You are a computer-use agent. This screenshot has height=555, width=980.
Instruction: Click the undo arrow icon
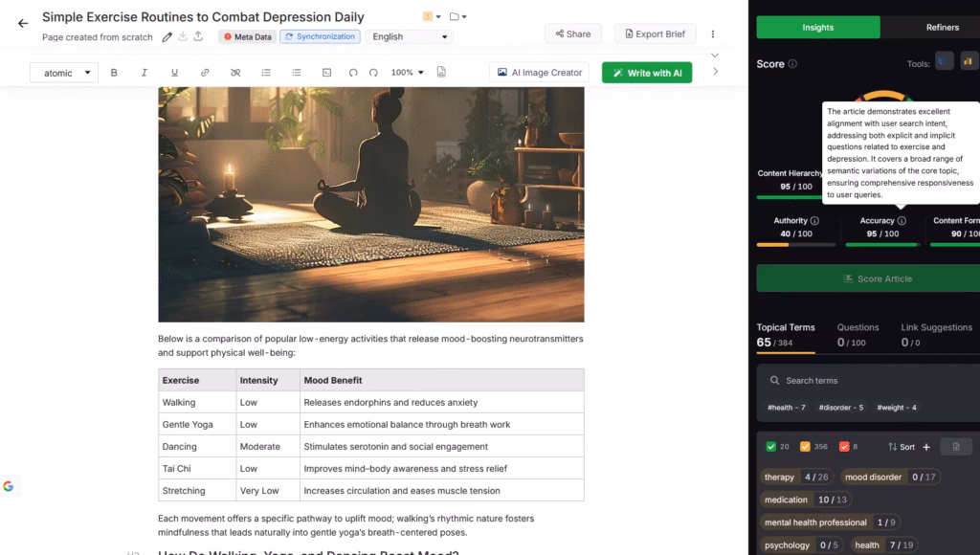[x=355, y=72]
